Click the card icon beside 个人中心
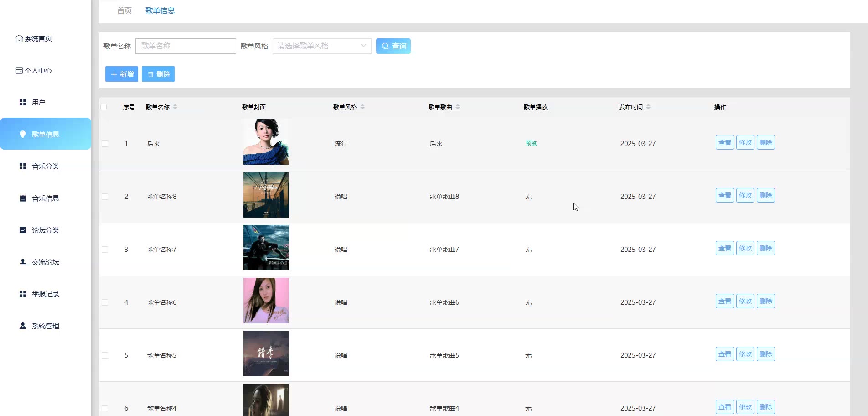 [19, 71]
